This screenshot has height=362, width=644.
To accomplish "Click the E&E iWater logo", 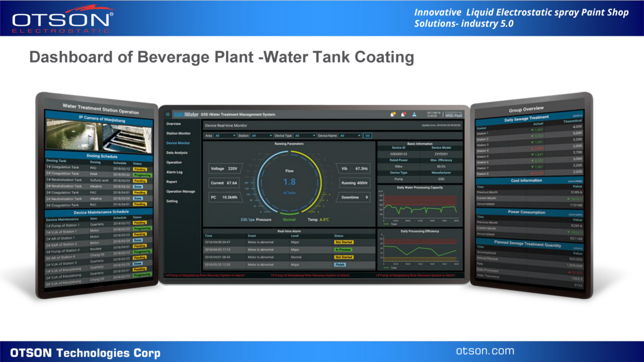I will [186, 115].
